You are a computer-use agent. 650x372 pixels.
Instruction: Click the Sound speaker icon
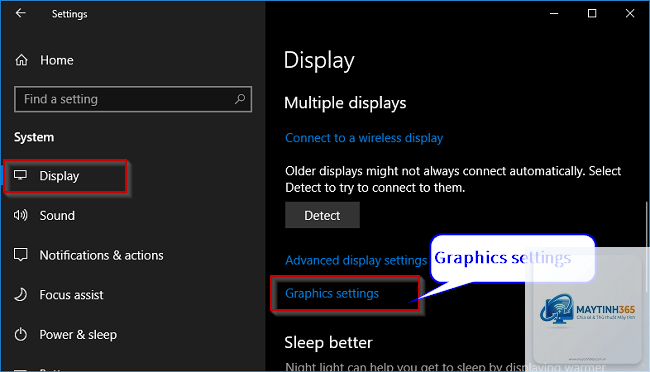20,215
